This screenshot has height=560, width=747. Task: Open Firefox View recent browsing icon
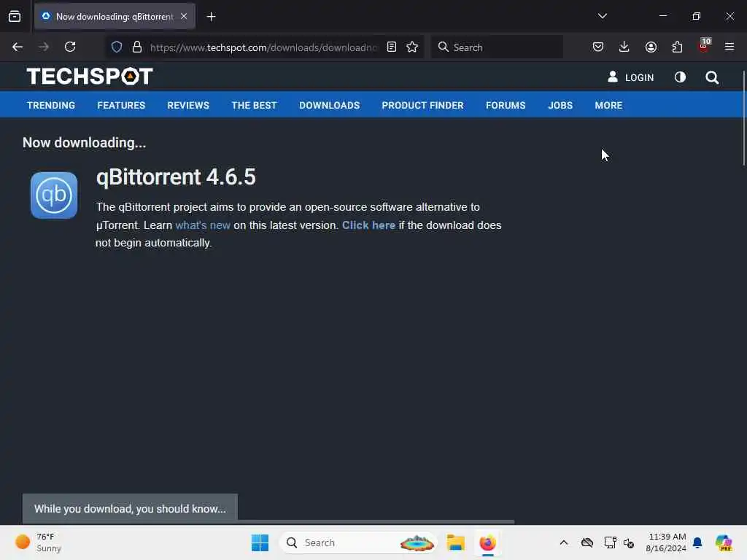point(15,17)
